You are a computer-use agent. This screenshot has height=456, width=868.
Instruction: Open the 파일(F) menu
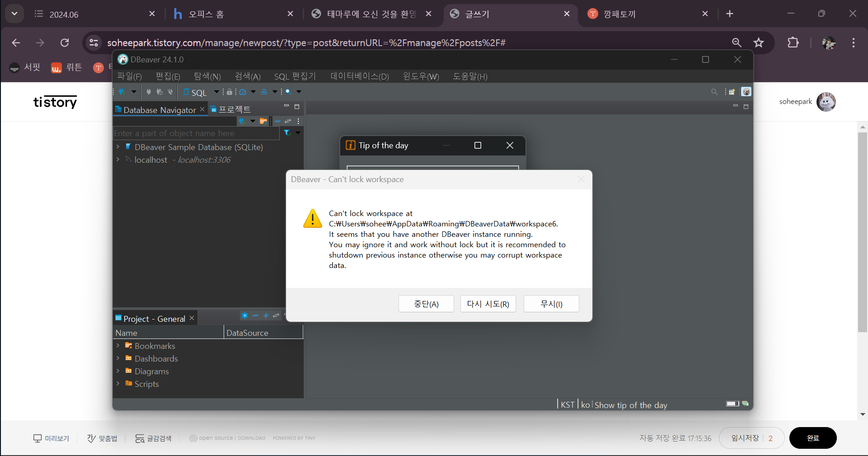click(x=130, y=76)
